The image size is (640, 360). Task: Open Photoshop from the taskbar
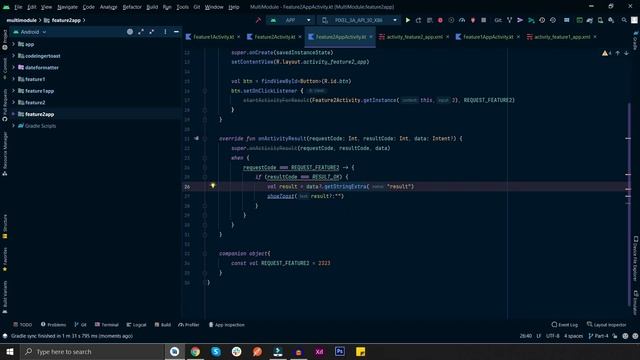pos(340,351)
